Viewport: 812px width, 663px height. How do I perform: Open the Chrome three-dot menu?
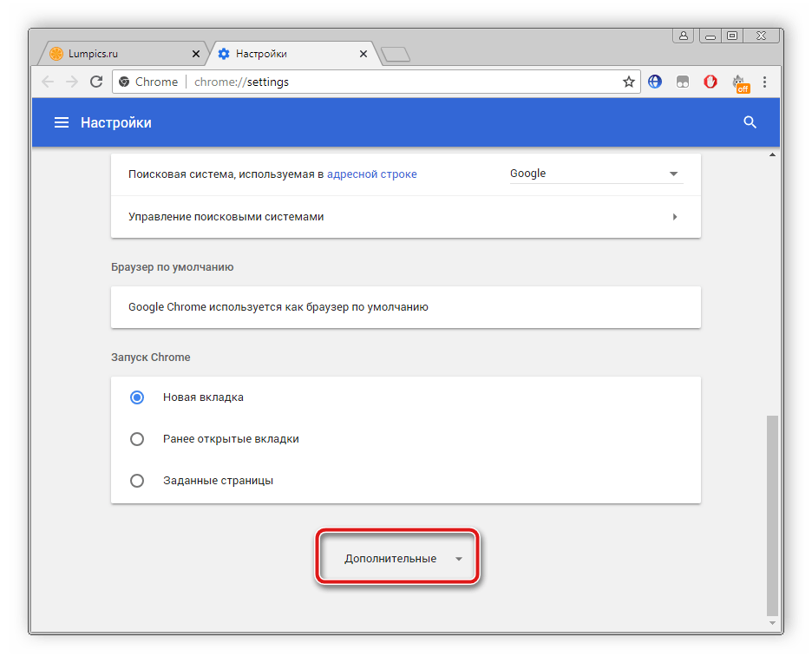pyautogui.click(x=764, y=82)
